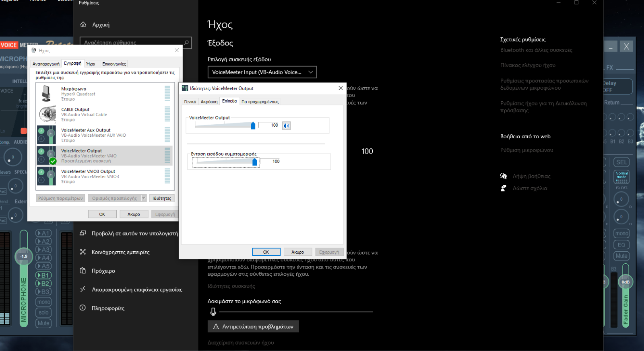Open the Διαχείριση συσκευών ήχου link
Image resolution: width=644 pixels, height=351 pixels.
[x=241, y=343]
